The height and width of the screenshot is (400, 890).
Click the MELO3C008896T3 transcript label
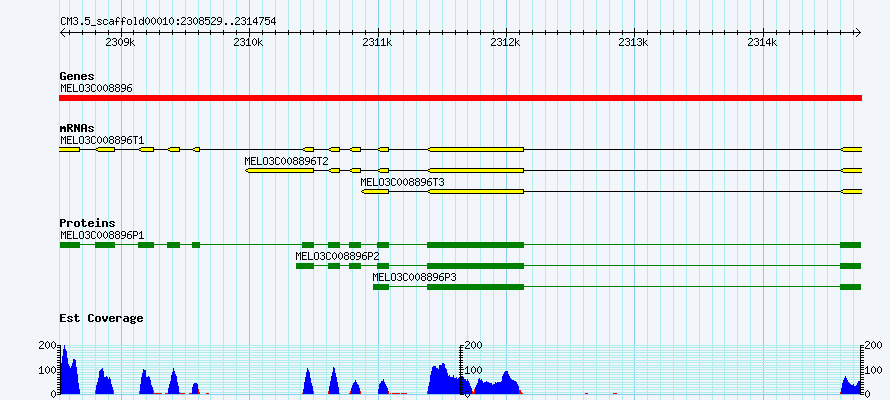pos(402,182)
